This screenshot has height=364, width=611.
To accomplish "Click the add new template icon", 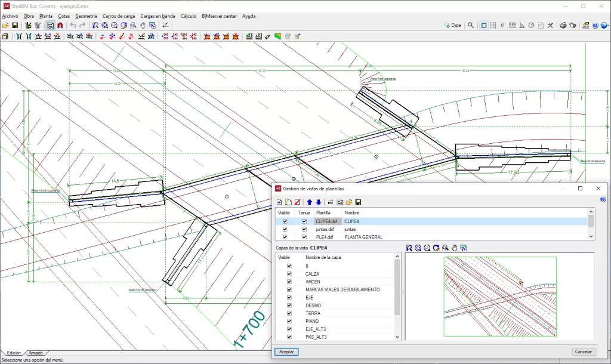I will click(x=279, y=202).
